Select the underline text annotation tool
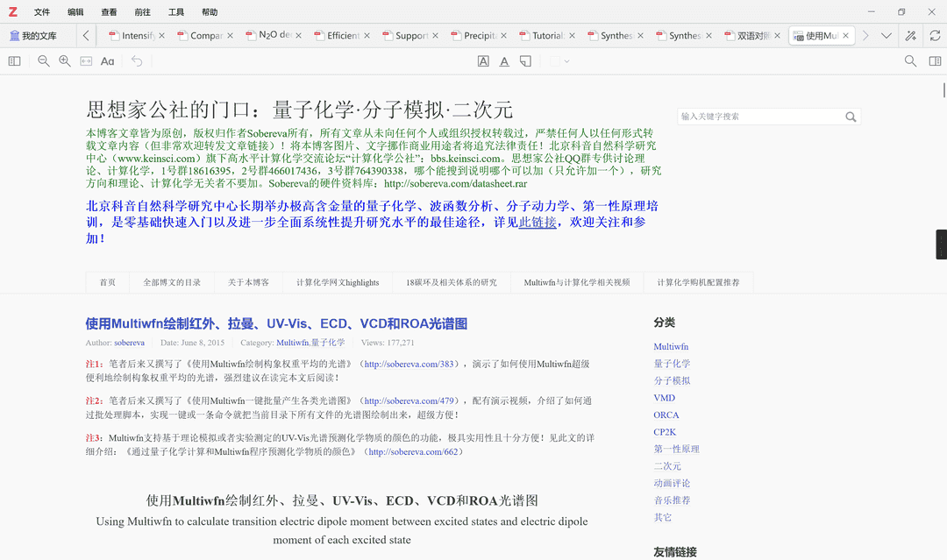 coord(504,60)
